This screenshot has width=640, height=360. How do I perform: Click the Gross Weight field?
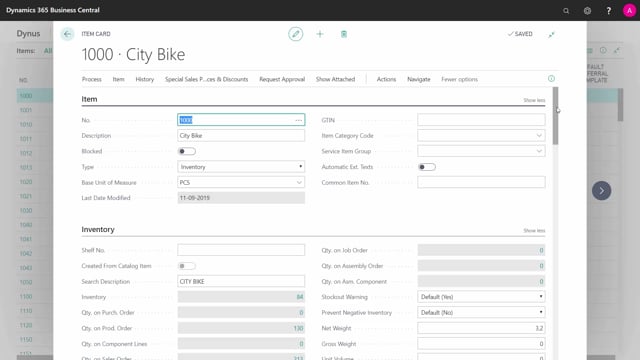pos(481,344)
